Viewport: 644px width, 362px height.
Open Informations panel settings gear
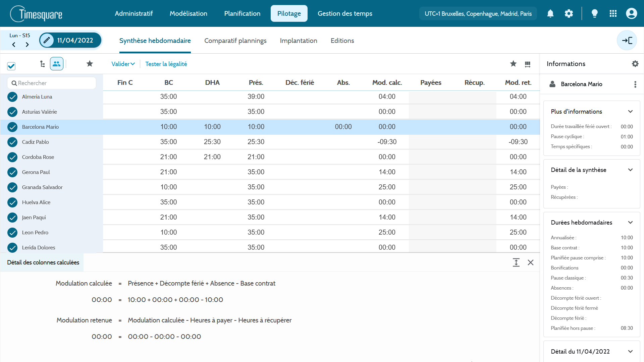click(635, 64)
